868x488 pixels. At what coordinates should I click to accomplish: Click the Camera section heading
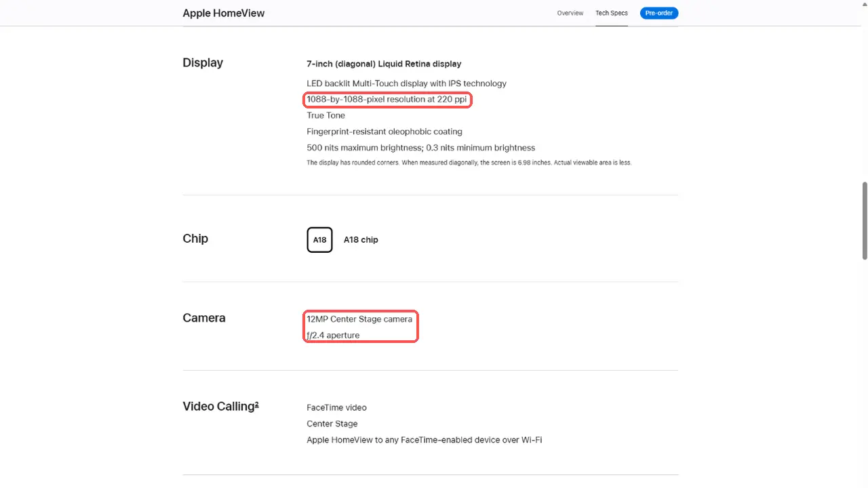point(204,318)
